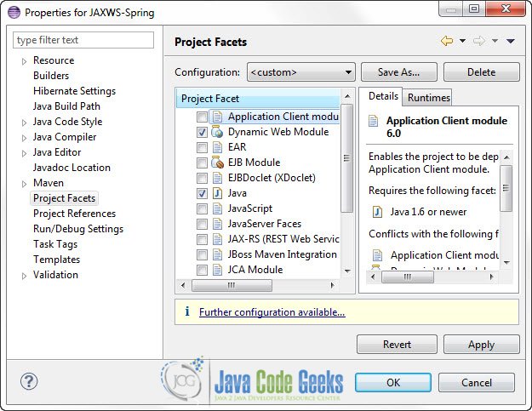This screenshot has width=532, height=411.
Task: Click the JBoss Maven Integration icon
Action: point(217,254)
